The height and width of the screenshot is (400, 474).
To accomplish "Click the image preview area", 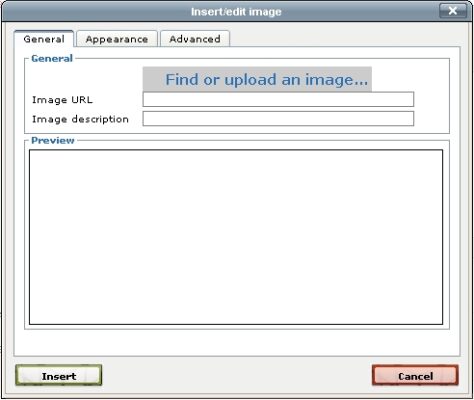I will [x=236, y=237].
